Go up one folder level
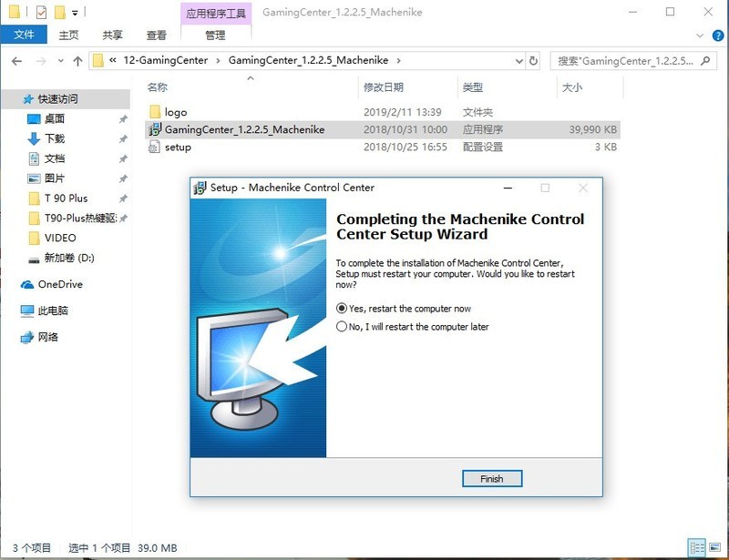Image resolution: width=729 pixels, height=560 pixels. point(77,61)
